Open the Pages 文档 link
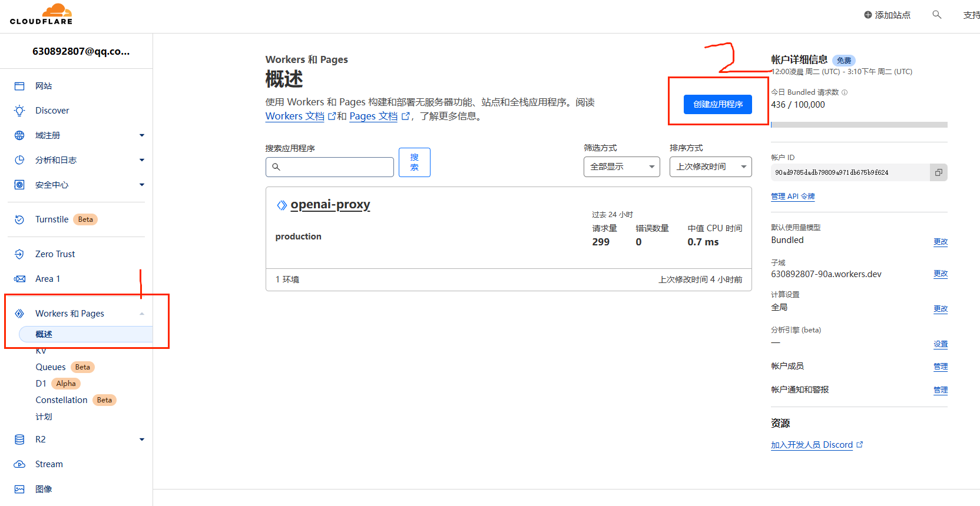 click(373, 116)
